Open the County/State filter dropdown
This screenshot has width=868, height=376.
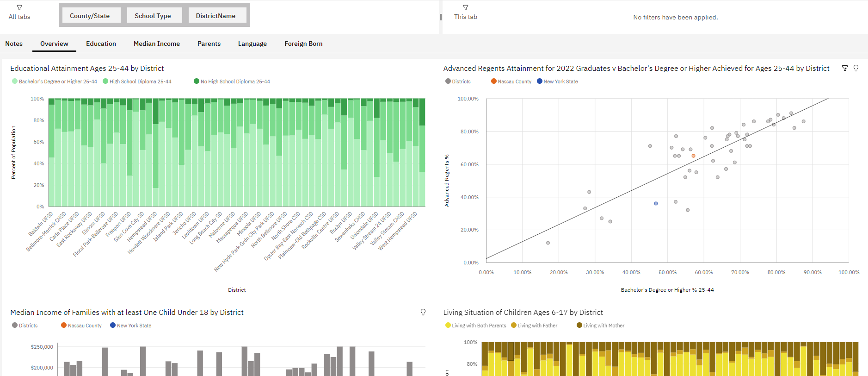pos(90,16)
